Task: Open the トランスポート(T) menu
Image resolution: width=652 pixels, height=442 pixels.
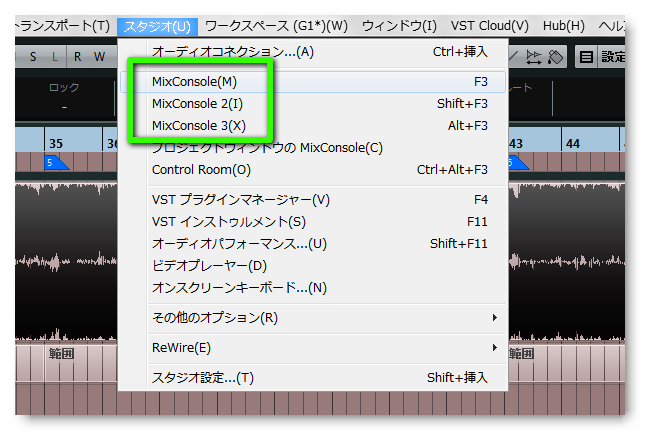Action: tap(63, 26)
